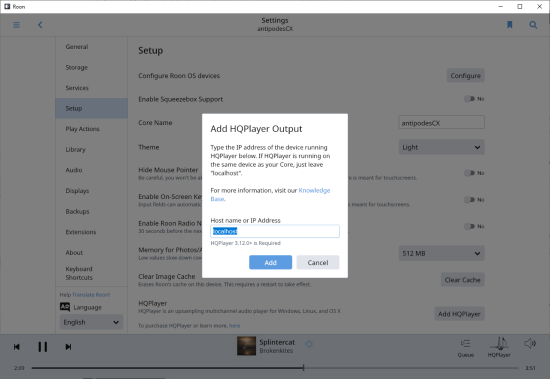Click the Configure Roon OS devices button
This screenshot has height=379, width=550.
(465, 75)
